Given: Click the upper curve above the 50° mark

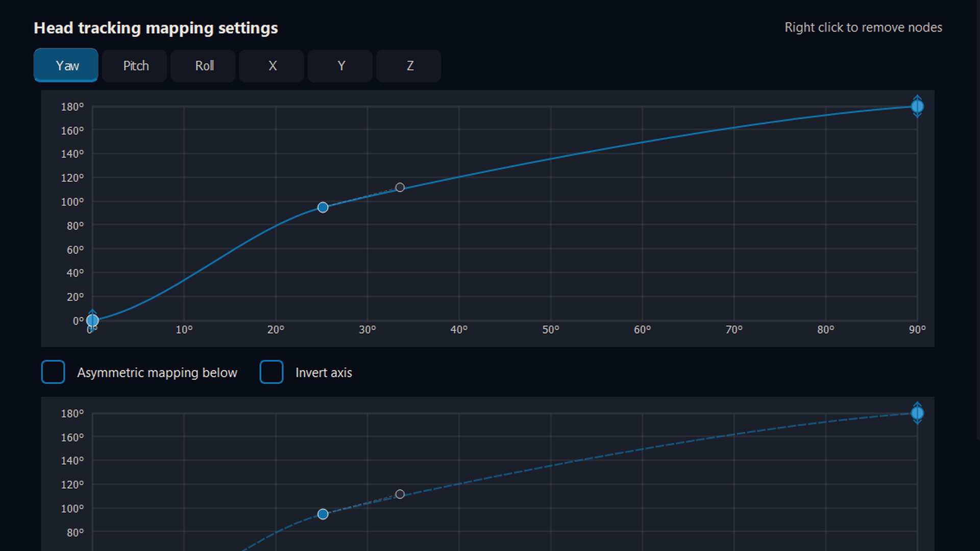Looking at the screenshot, I should coord(551,159).
